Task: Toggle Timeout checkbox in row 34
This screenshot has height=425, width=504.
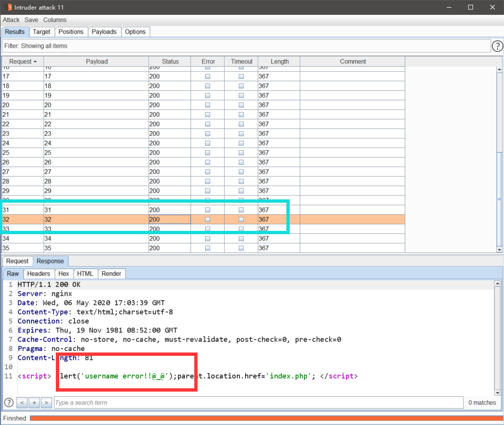Action: (241, 238)
